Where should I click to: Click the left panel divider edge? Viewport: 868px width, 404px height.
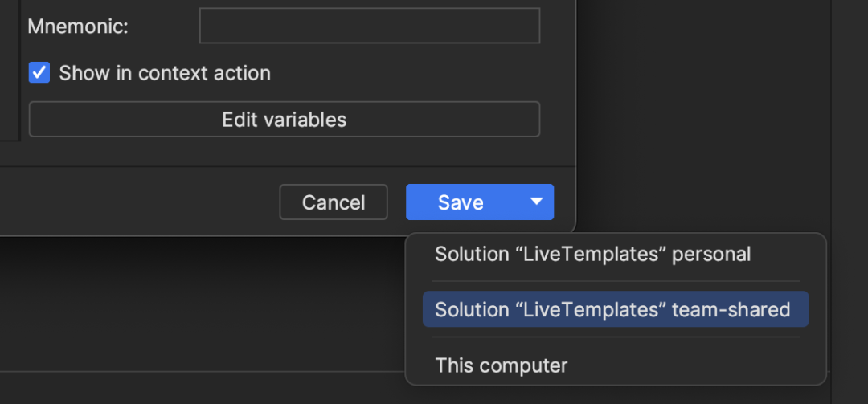[x=20, y=71]
